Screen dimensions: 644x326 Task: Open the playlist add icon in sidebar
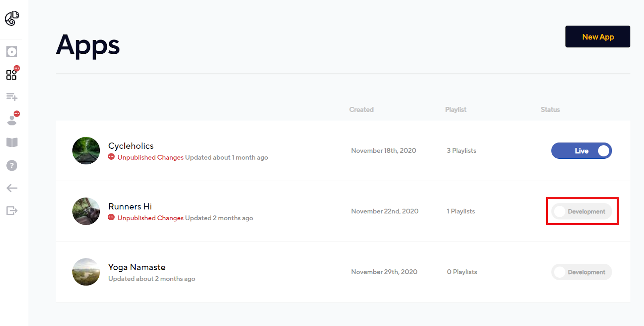[12, 96]
